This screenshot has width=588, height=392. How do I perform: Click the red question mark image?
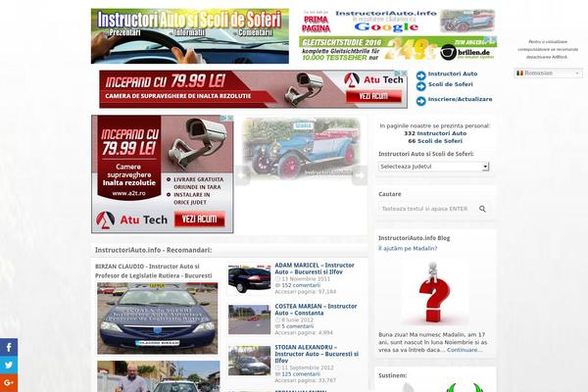434,292
